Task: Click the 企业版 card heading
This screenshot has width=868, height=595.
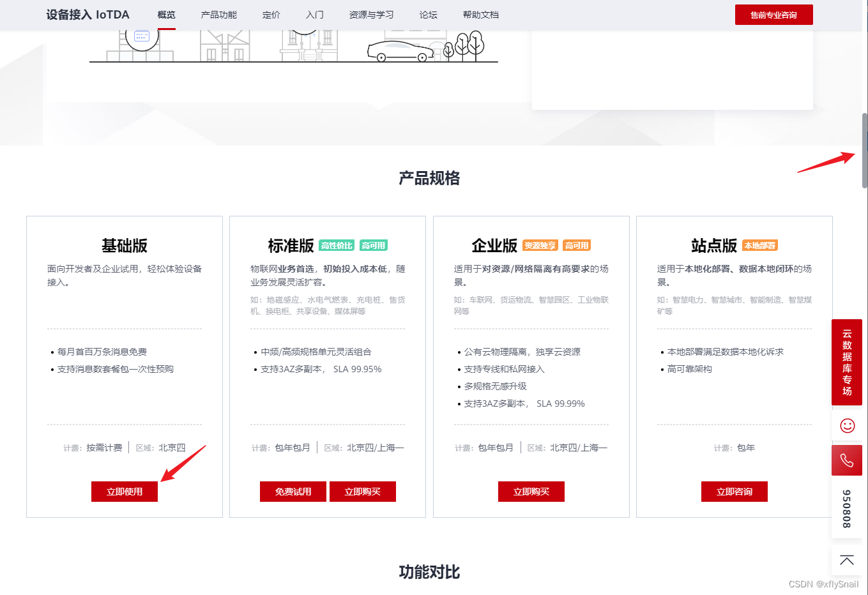Action: (494, 246)
